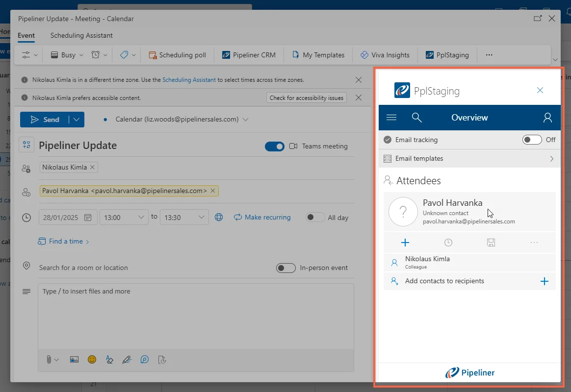Turn on Email tracking toggle

(532, 140)
